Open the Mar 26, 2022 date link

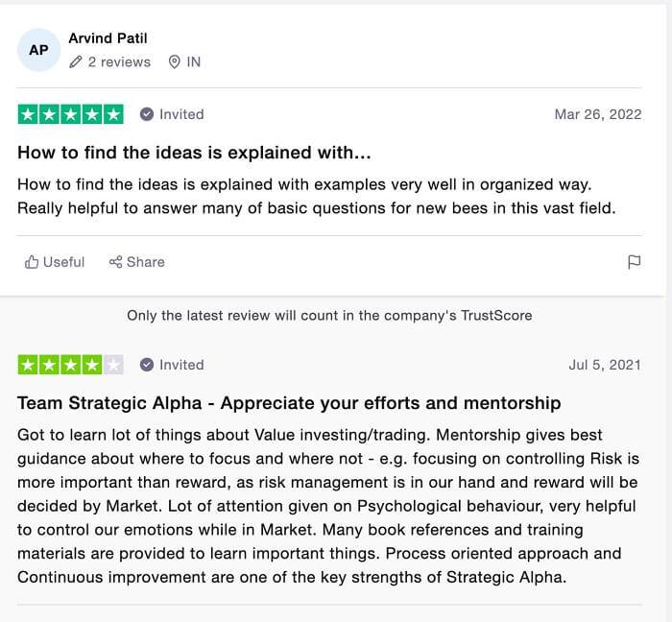point(597,114)
